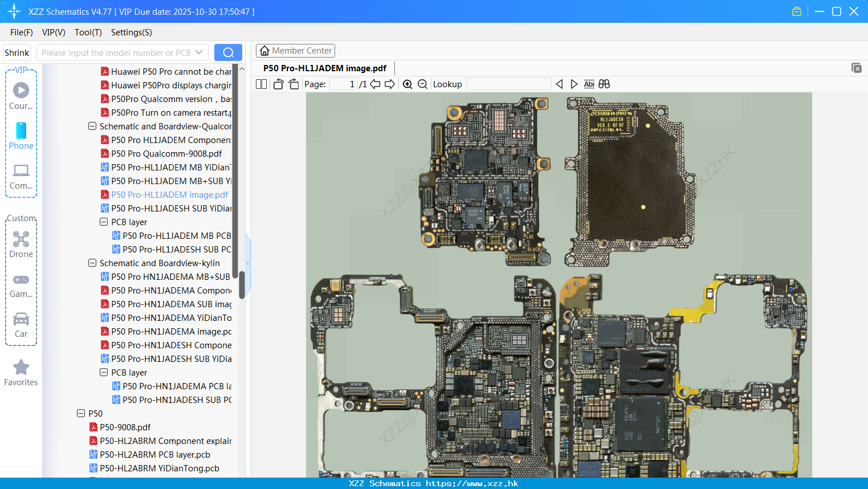The width and height of the screenshot is (868, 489).
Task: Open the Car category
Action: pyautogui.click(x=21, y=325)
